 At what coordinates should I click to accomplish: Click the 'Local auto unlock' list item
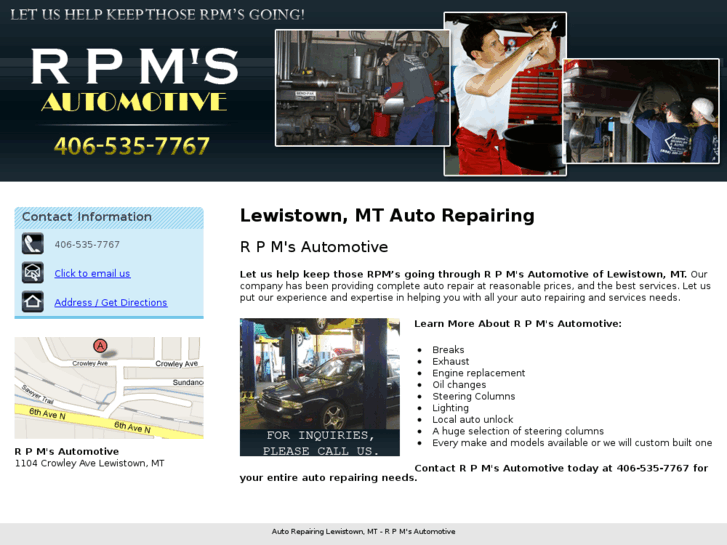[472, 419]
